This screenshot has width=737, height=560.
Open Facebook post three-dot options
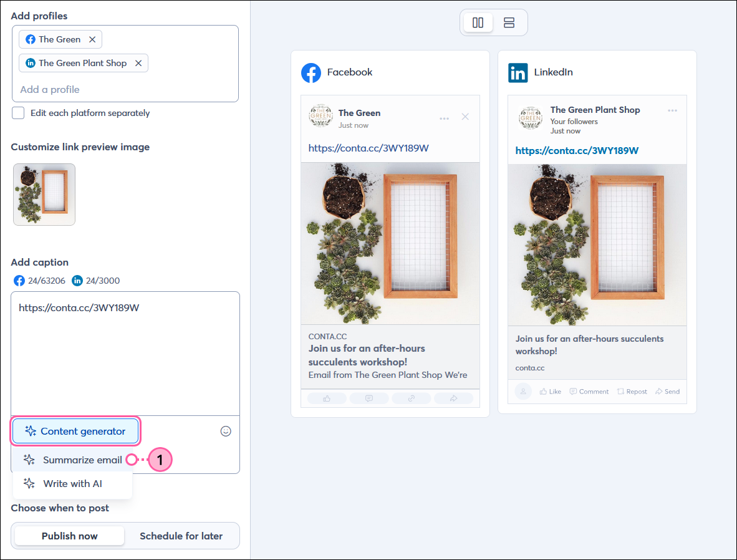(x=444, y=118)
